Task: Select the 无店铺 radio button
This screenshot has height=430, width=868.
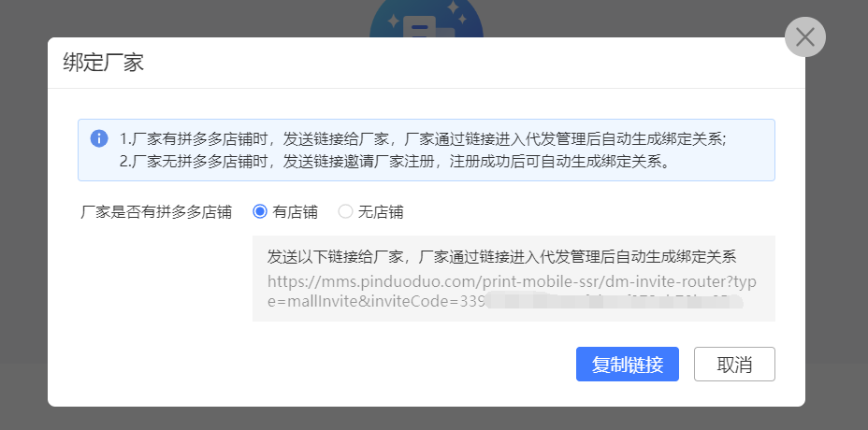Action: [345, 211]
